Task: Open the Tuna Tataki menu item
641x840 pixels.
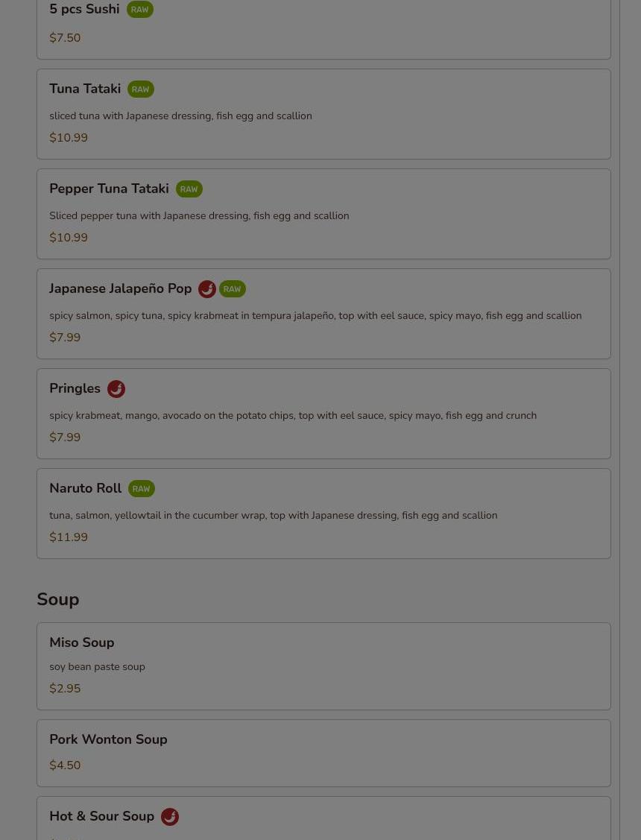Action: [323, 114]
